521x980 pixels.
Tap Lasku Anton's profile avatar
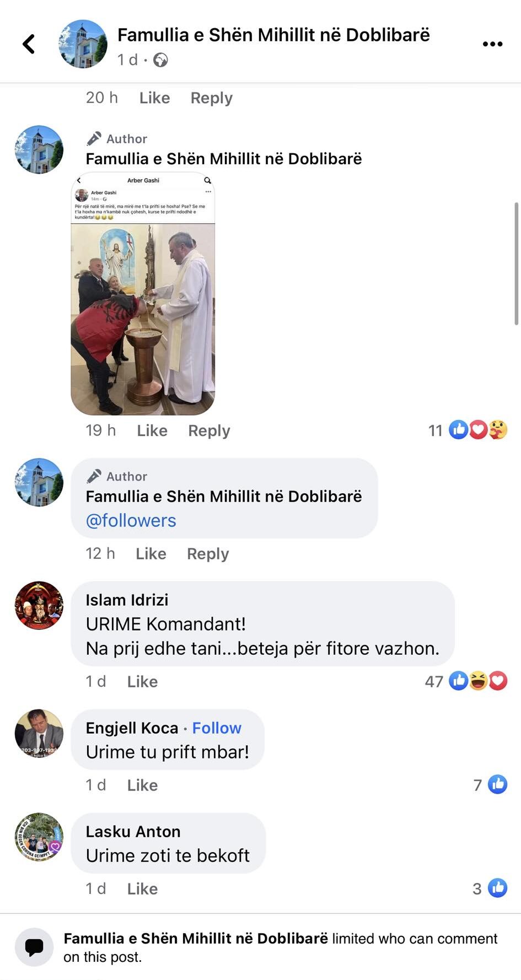[39, 837]
